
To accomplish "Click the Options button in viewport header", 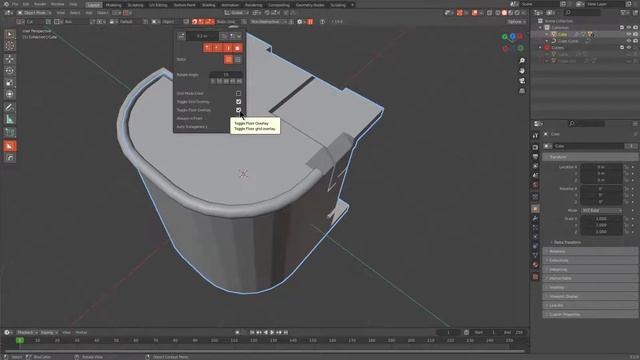I will tap(517, 22).
